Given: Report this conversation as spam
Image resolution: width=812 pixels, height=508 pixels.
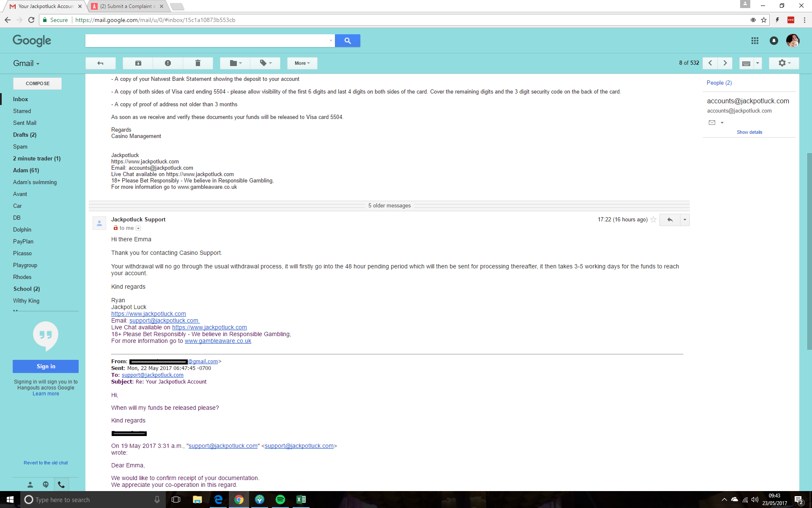Looking at the screenshot, I should pos(168,63).
